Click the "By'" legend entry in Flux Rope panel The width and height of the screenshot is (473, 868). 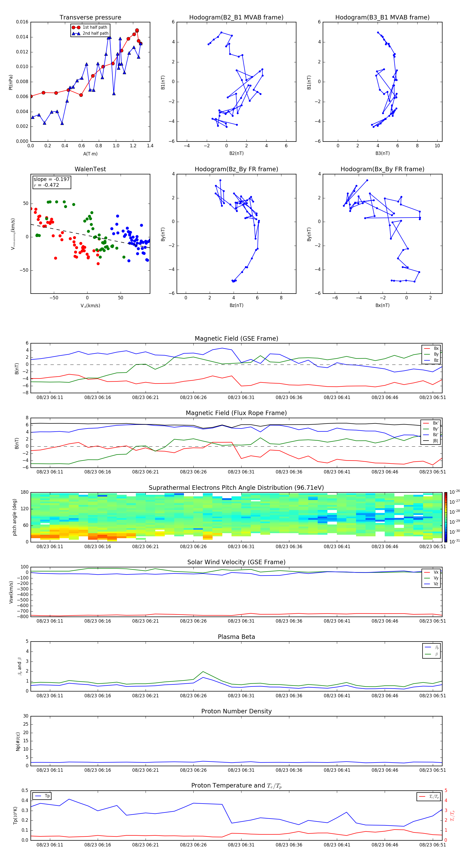coord(431,429)
